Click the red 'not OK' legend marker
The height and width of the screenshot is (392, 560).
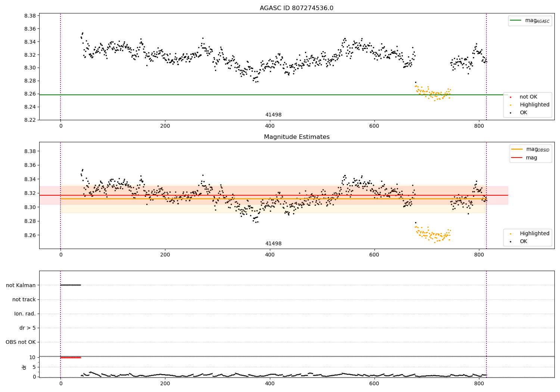(x=510, y=97)
